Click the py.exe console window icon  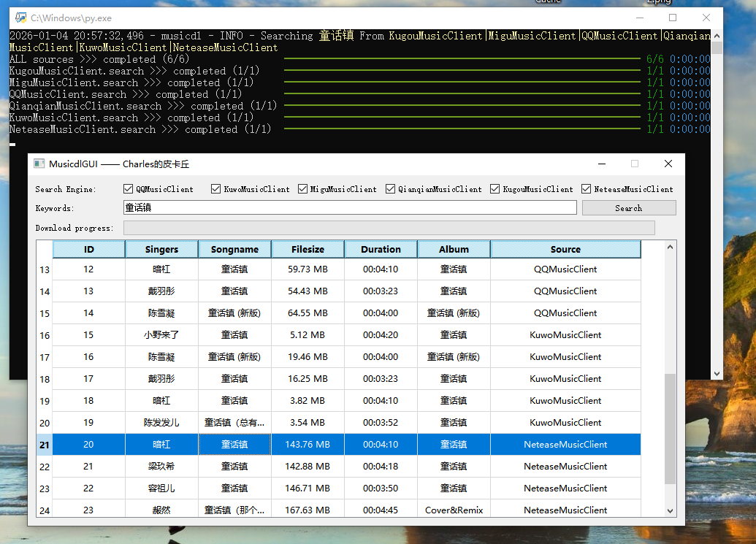click(x=20, y=18)
